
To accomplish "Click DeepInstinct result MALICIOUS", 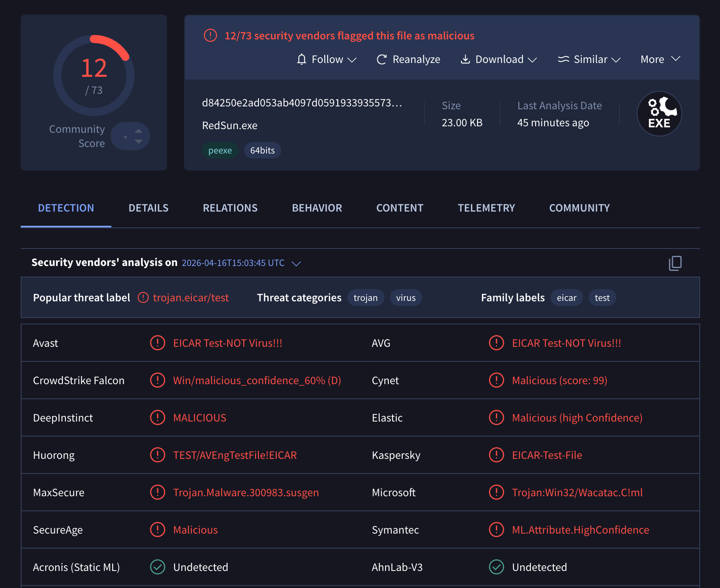I will tap(200, 417).
